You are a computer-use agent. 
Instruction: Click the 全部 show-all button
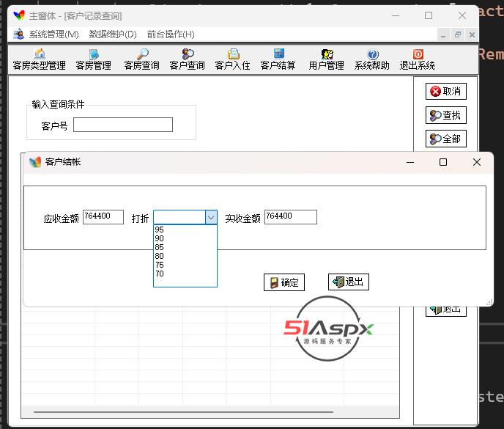point(446,139)
